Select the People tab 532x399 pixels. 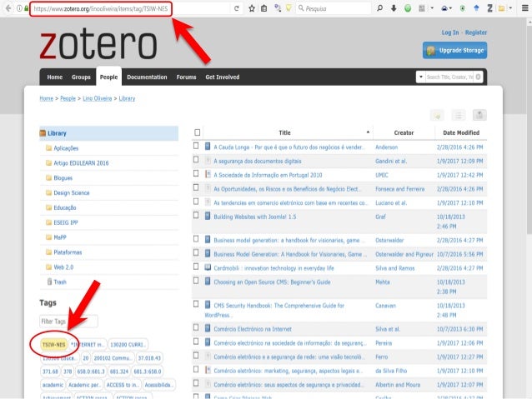tap(108, 77)
